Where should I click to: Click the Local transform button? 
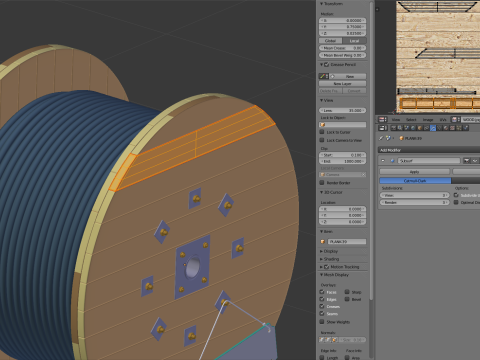pyautogui.click(x=354, y=41)
